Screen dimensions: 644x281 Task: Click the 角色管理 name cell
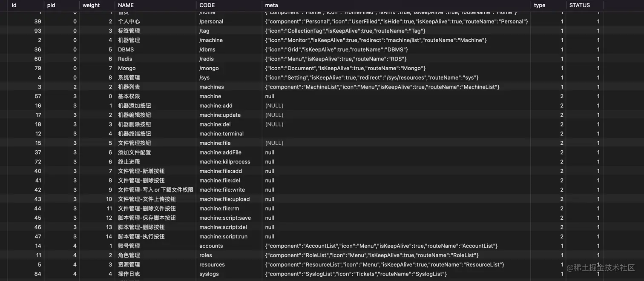129,255
